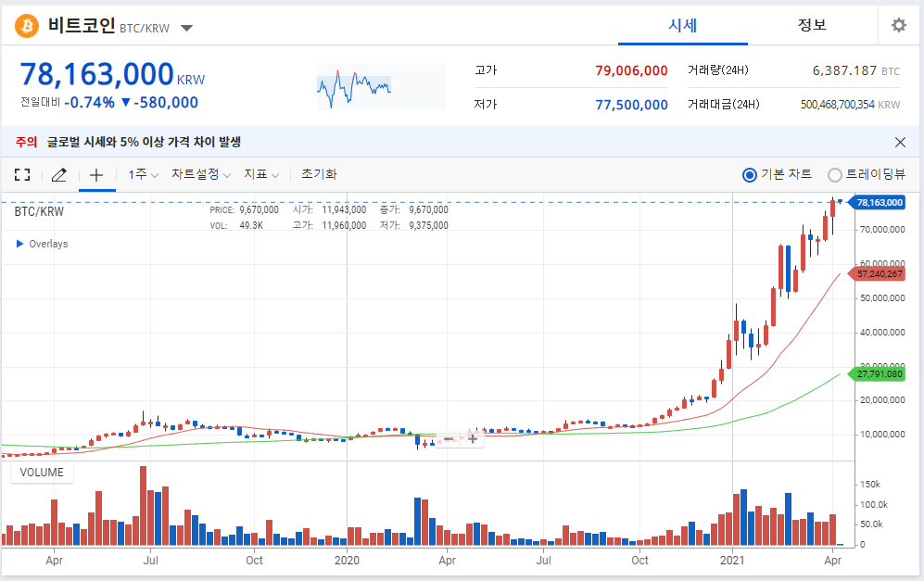Open the 차트설정 dropdown
This screenshot has width=924, height=581.
[x=201, y=174]
